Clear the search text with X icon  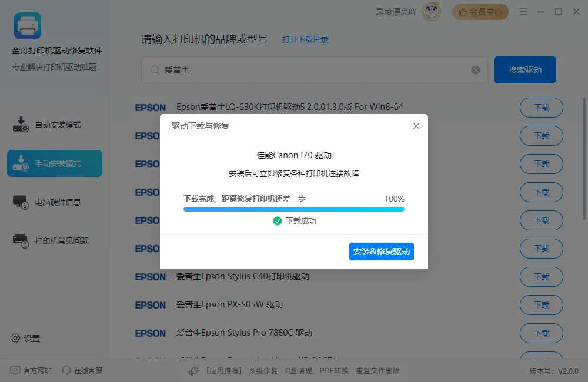[476, 70]
